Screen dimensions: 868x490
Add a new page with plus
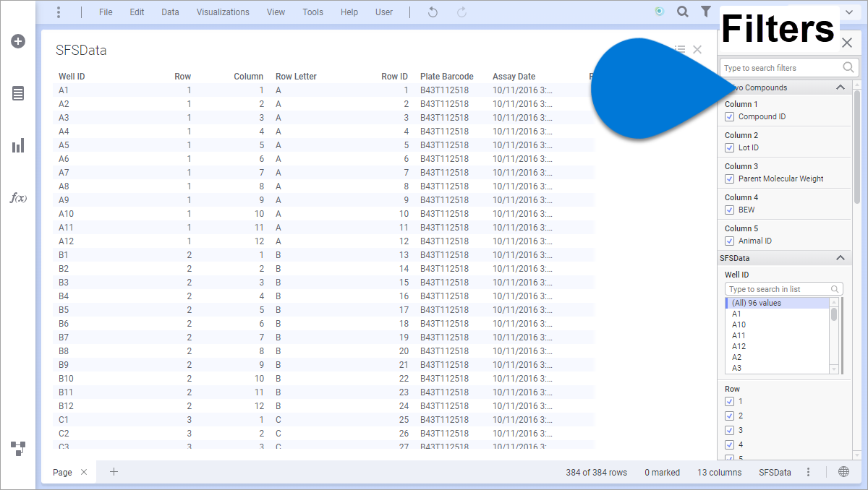(114, 472)
